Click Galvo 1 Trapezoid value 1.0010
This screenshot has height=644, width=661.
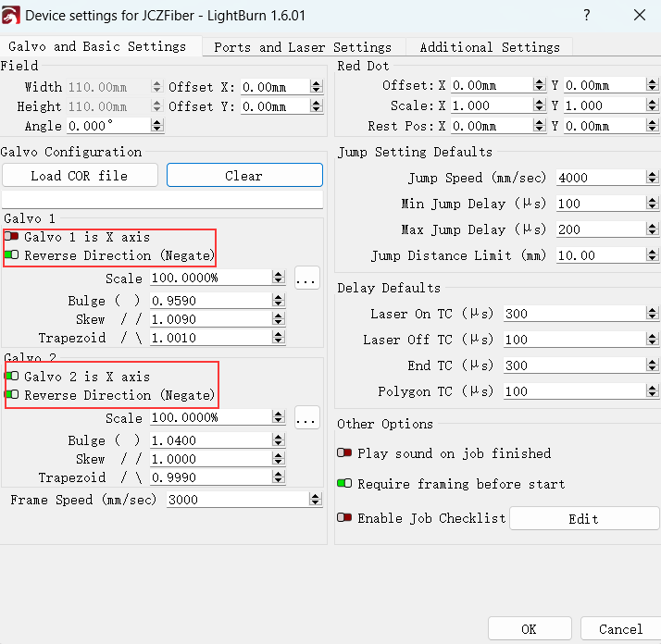tap(211, 338)
